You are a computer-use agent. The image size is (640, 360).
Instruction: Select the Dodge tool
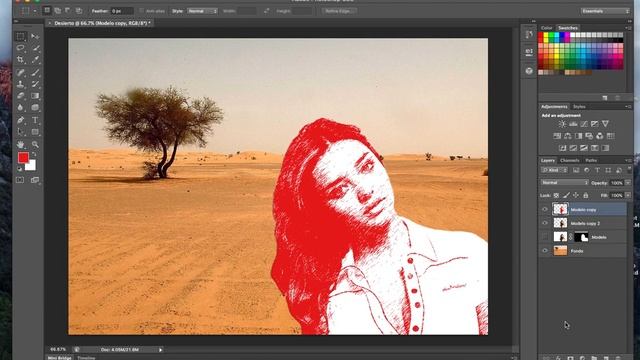pos(35,108)
